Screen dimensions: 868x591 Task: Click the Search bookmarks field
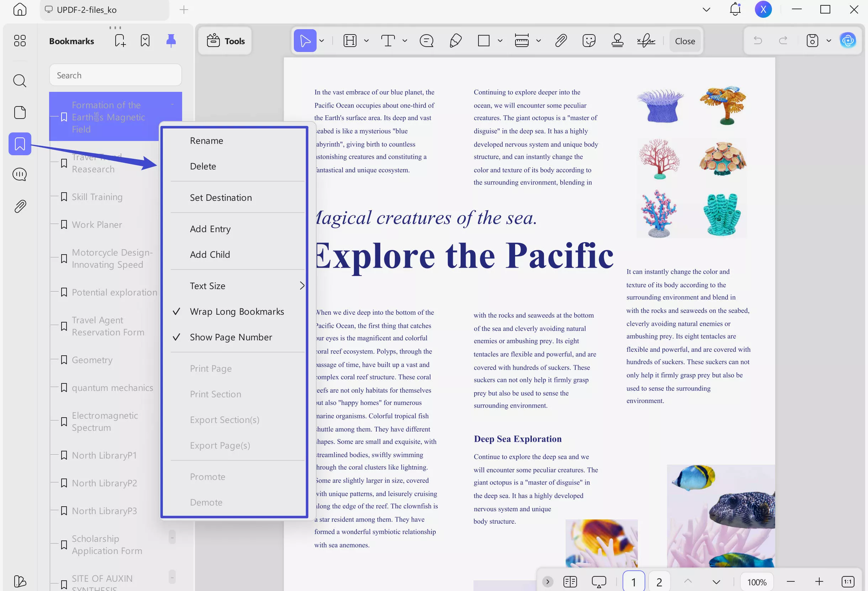click(x=115, y=75)
